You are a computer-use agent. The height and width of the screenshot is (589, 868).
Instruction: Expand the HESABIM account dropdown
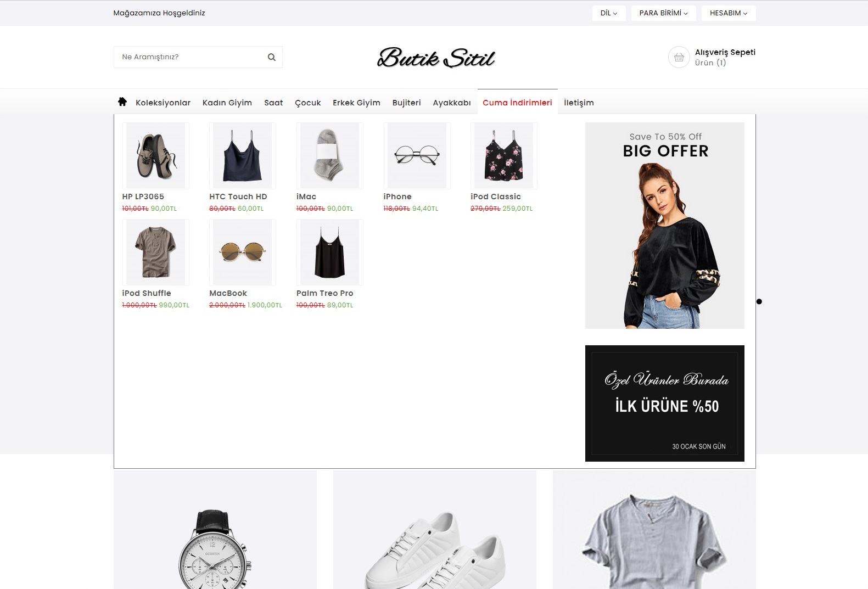[729, 13]
